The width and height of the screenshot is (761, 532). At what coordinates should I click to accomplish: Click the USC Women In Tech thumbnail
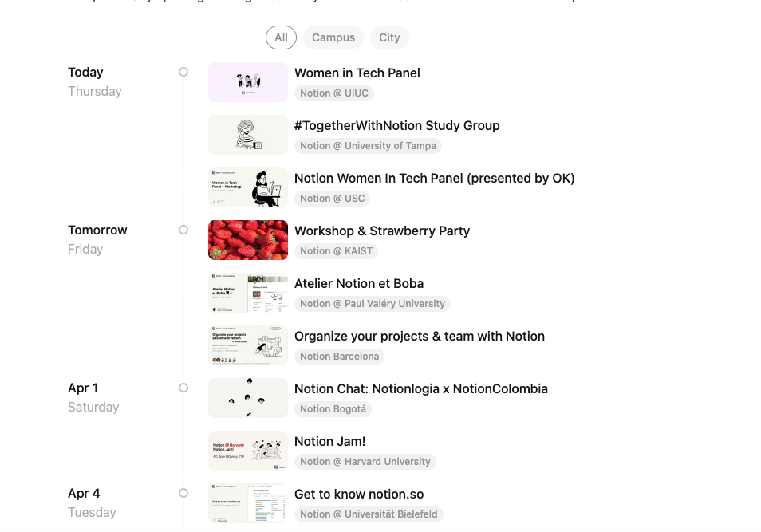coord(248,187)
